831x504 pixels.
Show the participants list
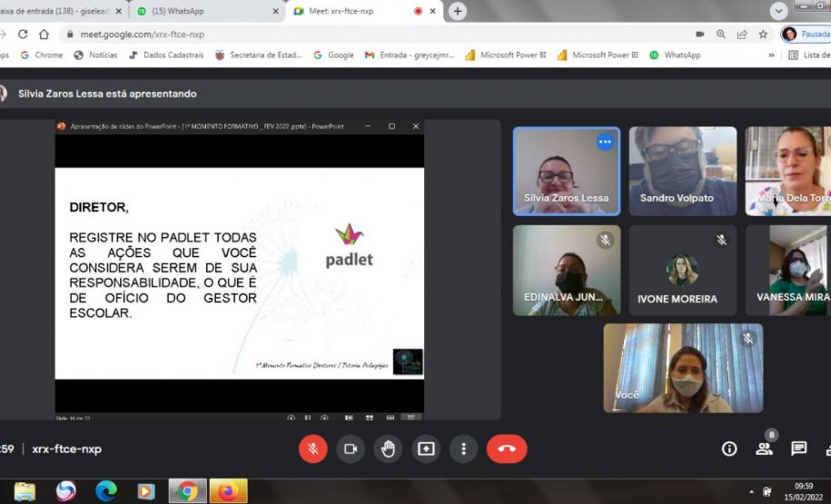(x=764, y=449)
